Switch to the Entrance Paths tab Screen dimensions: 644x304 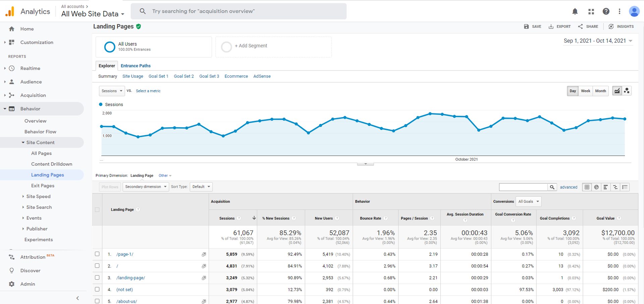coord(135,66)
